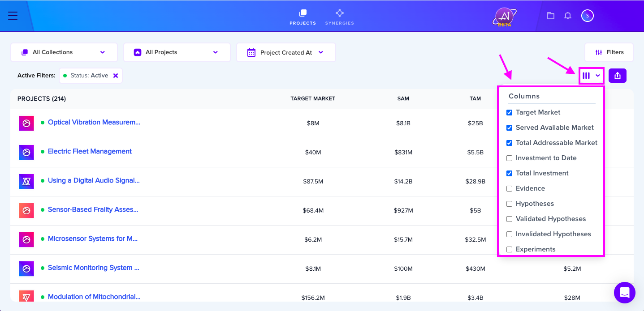Click the export share button
This screenshot has width=644, height=311.
pyautogui.click(x=618, y=76)
